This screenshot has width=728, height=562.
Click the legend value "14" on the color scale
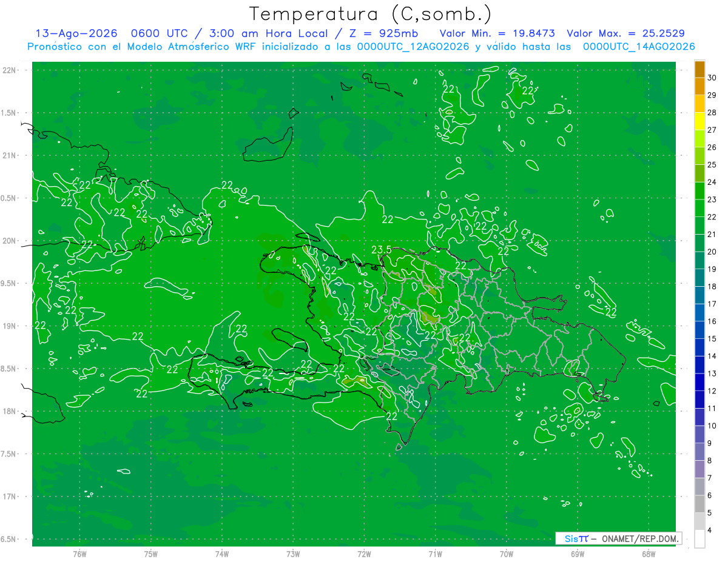point(712,356)
